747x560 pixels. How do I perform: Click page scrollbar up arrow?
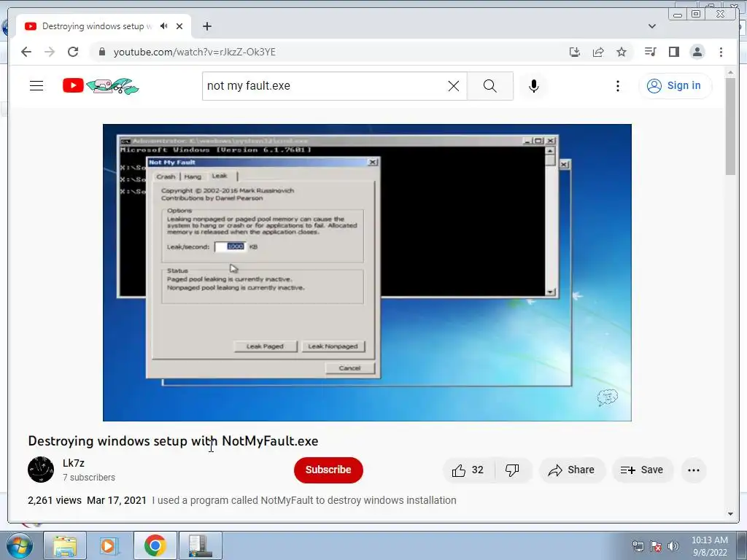coord(730,73)
